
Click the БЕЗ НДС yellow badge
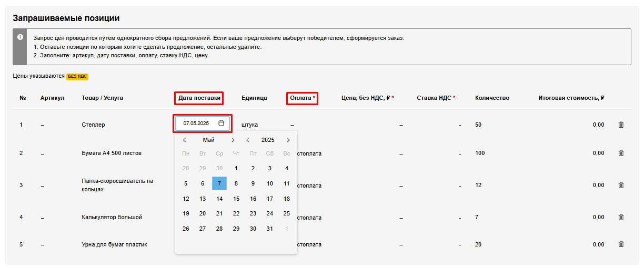(77, 76)
